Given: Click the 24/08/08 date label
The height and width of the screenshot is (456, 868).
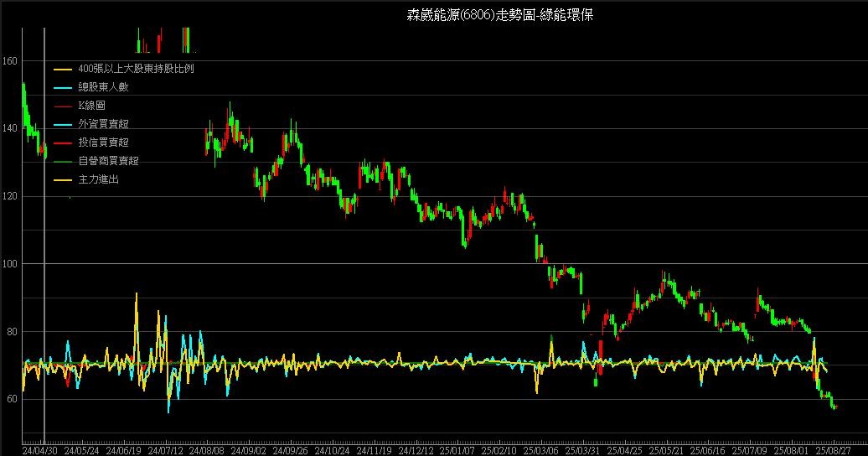Looking at the screenshot, I should (x=206, y=450).
